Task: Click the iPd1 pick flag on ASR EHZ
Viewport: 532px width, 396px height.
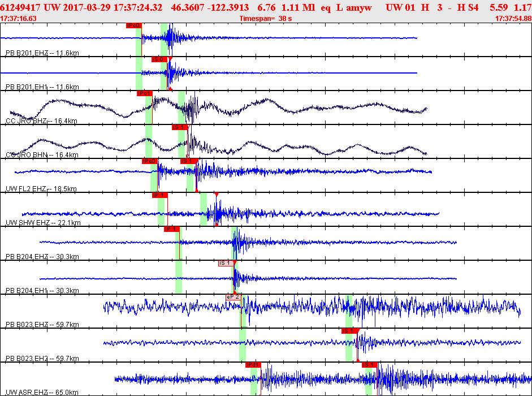Action: click(x=253, y=365)
